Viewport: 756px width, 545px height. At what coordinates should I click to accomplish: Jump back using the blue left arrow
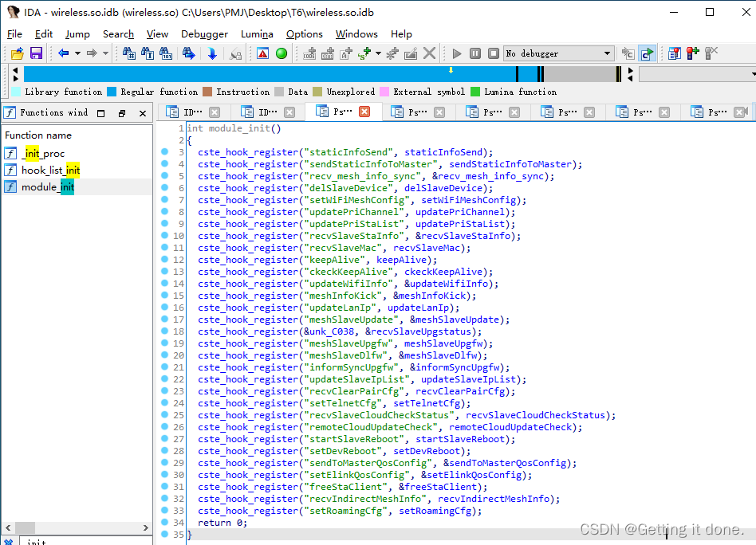[x=63, y=53]
